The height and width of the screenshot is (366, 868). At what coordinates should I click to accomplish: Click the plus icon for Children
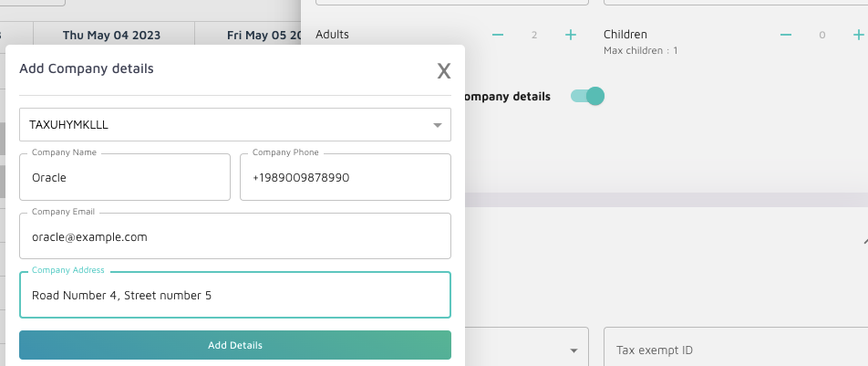click(858, 35)
